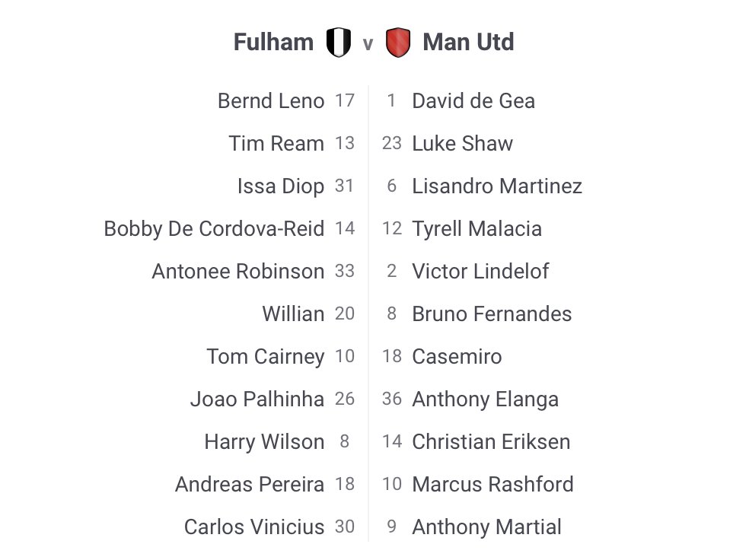This screenshot has width=749, height=560.
Task: Open Bobby De Cordova-Reid's profile
Action: click(214, 229)
